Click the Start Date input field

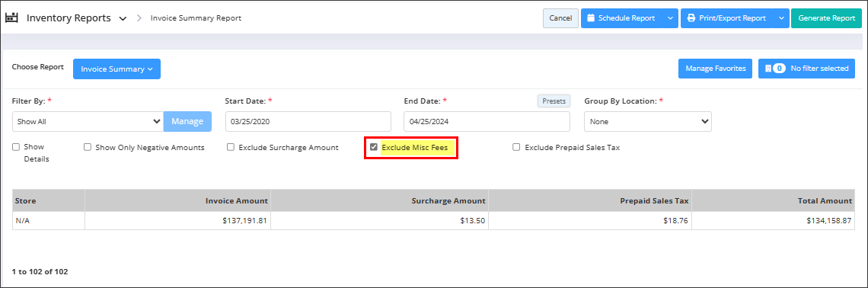[x=308, y=121]
